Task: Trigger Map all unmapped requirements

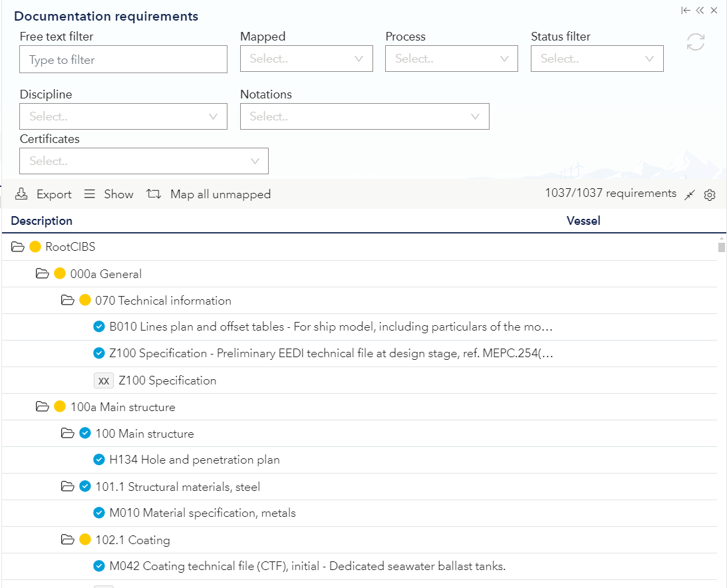Action: (x=210, y=194)
